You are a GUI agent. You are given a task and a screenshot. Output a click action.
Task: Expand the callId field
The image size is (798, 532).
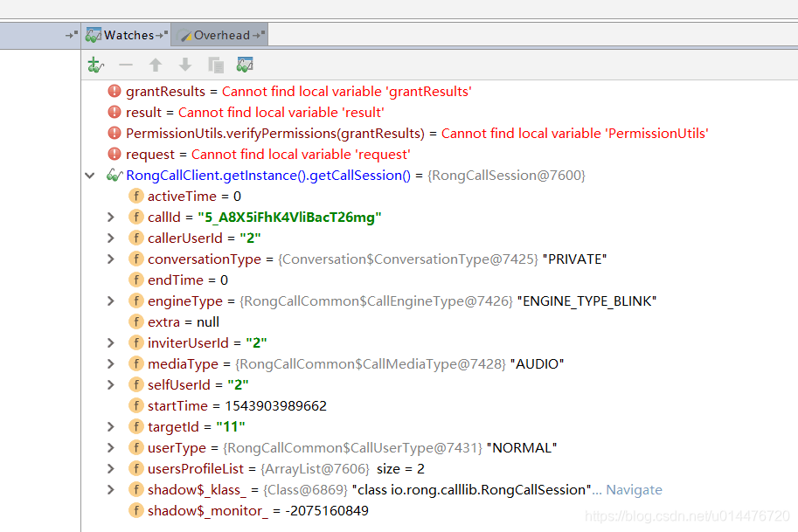coord(111,218)
